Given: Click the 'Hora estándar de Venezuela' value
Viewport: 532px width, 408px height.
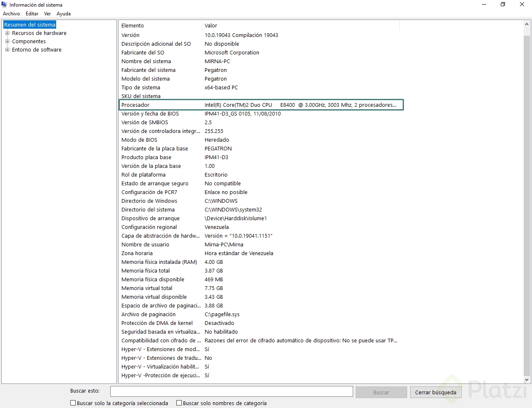Looking at the screenshot, I should (239, 253).
